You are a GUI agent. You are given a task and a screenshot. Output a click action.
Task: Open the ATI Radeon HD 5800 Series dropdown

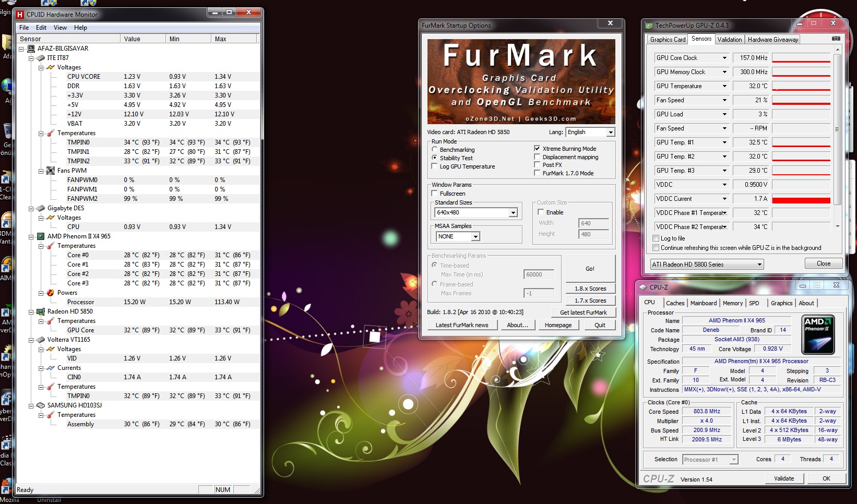pos(707,265)
